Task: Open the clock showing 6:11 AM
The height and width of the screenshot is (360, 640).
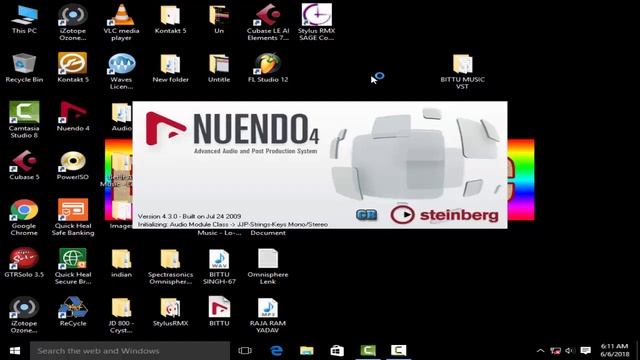Action: pyautogui.click(x=615, y=350)
